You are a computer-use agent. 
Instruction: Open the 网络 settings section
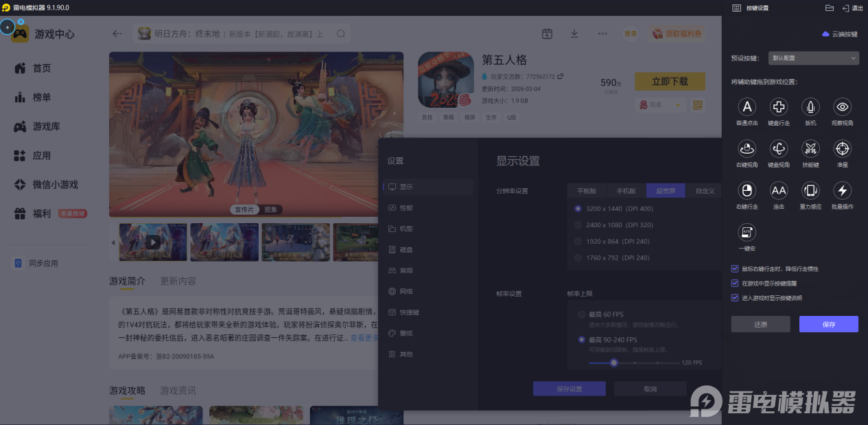click(428, 292)
